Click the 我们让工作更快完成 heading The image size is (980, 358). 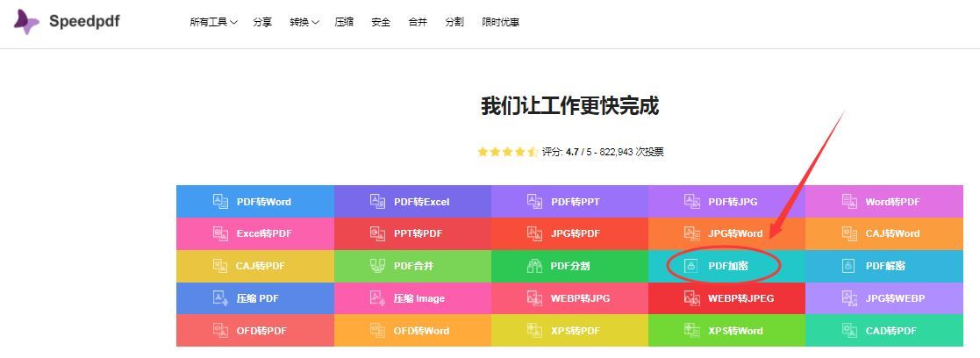pos(569,105)
